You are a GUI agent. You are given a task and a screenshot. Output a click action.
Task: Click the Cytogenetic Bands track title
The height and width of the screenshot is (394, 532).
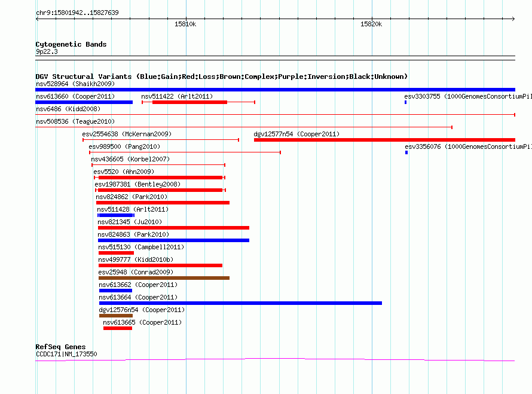(71, 44)
